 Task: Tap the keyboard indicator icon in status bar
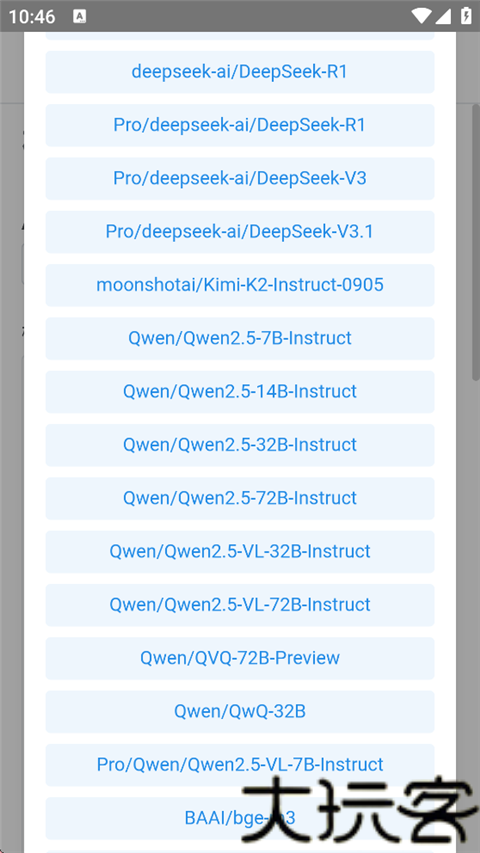pyautogui.click(x=79, y=16)
